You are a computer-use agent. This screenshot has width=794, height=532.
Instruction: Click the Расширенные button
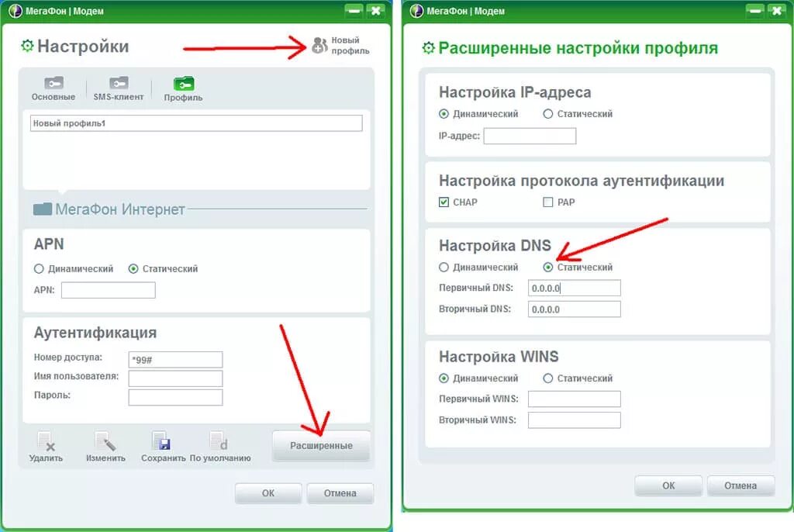pos(321,446)
